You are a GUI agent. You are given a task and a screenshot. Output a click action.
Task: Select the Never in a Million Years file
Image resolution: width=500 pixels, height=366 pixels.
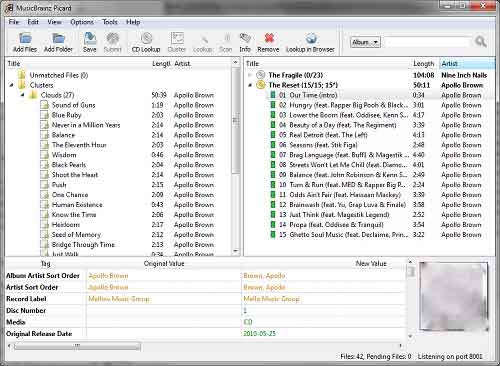pyautogui.click(x=86, y=125)
